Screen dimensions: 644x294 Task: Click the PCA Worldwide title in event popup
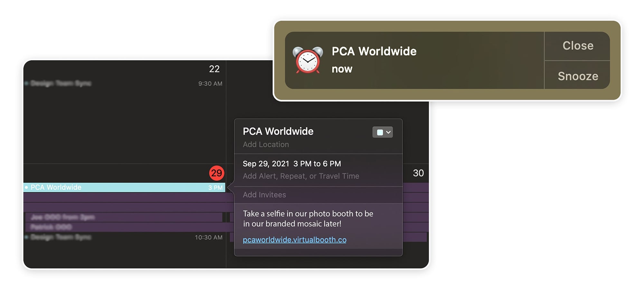(278, 131)
